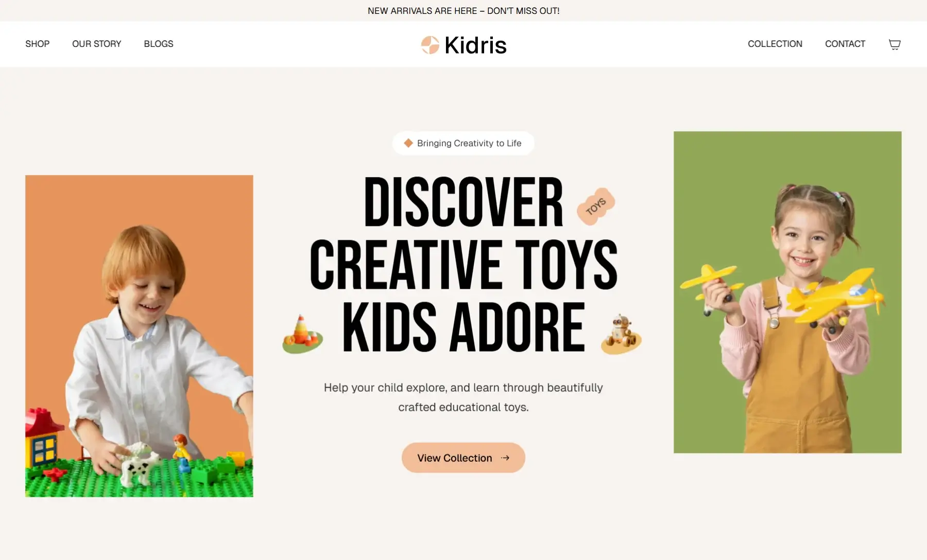Click the Discover Creative Toys headline
Image resolution: width=927 pixels, height=560 pixels.
(463, 265)
